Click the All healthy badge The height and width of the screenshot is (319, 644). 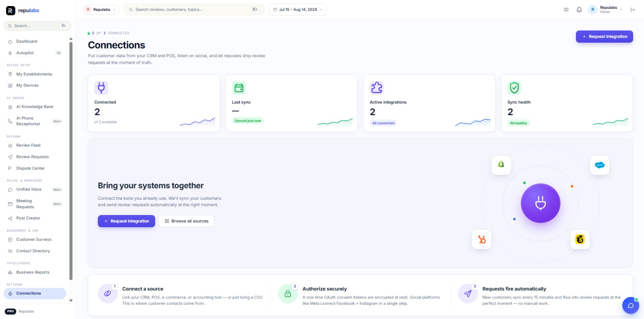(518, 123)
